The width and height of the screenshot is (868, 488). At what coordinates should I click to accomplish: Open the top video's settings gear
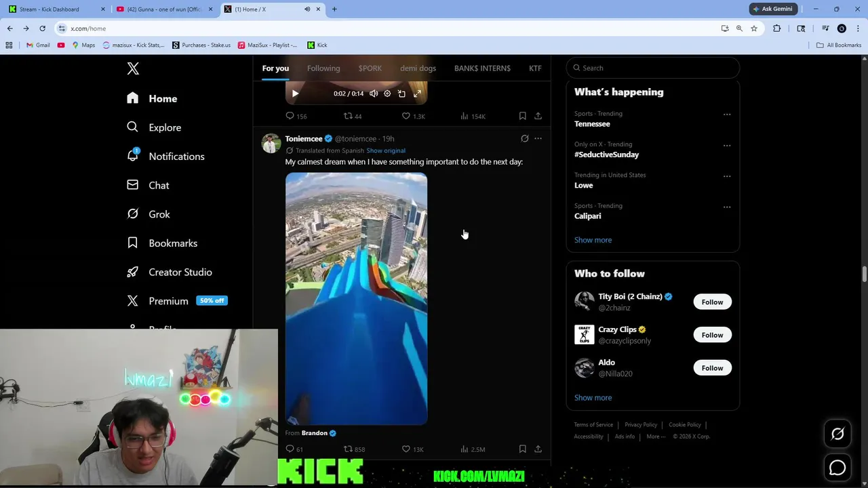(x=387, y=94)
